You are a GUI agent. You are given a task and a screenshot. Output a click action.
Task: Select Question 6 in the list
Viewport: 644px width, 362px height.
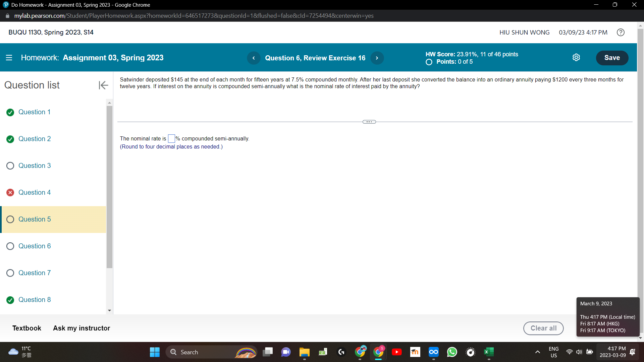point(35,246)
